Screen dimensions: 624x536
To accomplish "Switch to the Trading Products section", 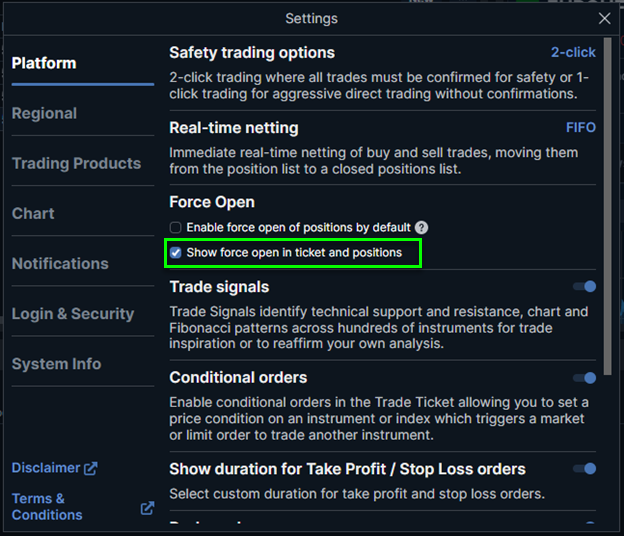I will click(76, 164).
